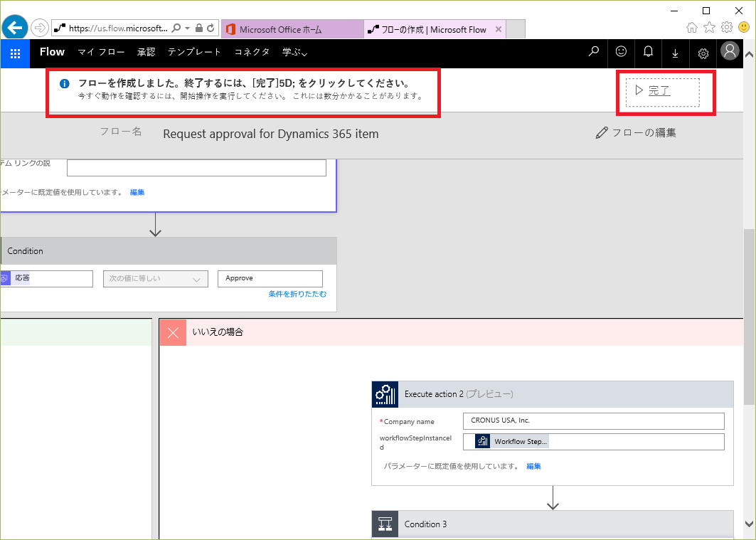The height and width of the screenshot is (540, 756).
Task: Click the flow name Request approval for Dynamics 365 item
Action: [270, 134]
